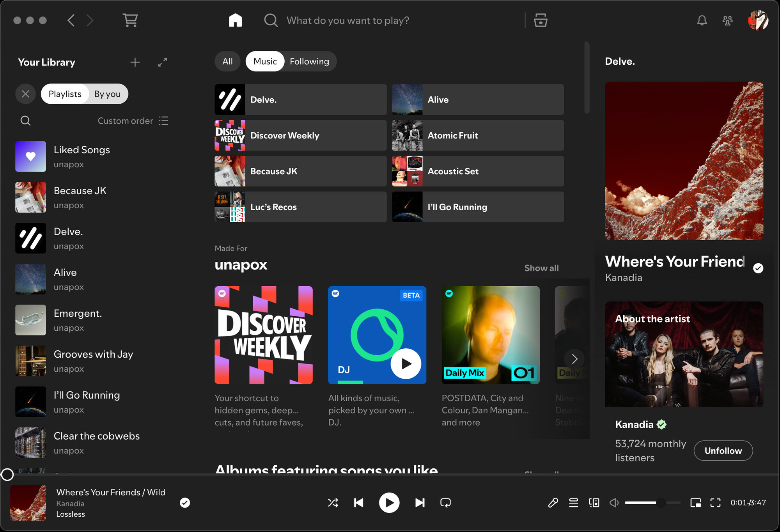
Task: Click the Lossless quality label
Action: [x=71, y=514]
